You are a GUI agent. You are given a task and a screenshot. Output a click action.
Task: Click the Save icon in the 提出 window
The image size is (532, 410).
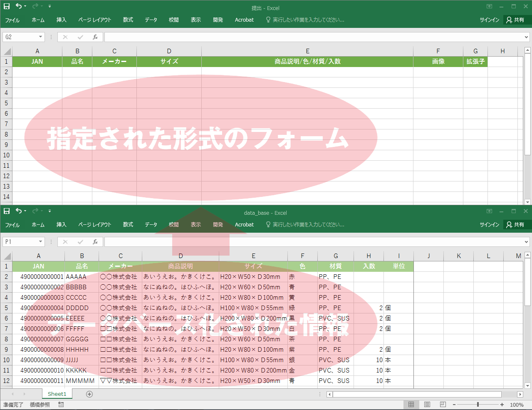click(7, 6)
